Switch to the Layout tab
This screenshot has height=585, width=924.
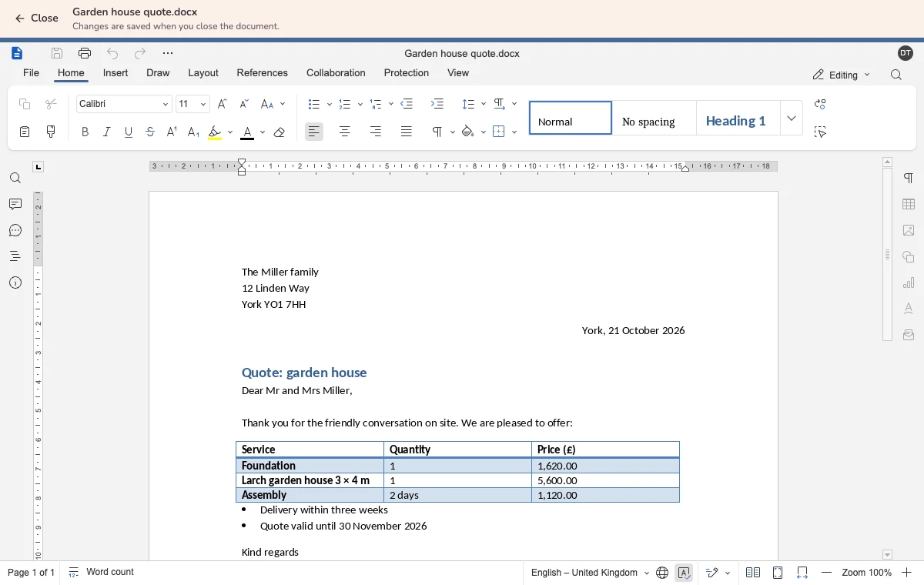[203, 73]
